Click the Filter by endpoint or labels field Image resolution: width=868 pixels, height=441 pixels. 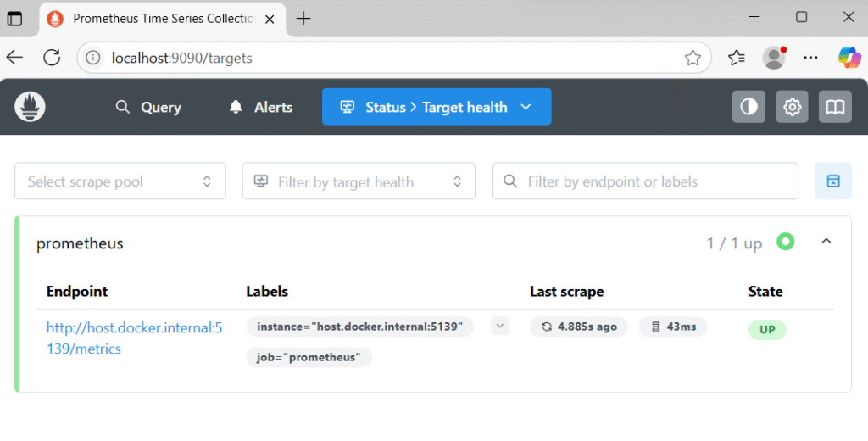tap(645, 181)
